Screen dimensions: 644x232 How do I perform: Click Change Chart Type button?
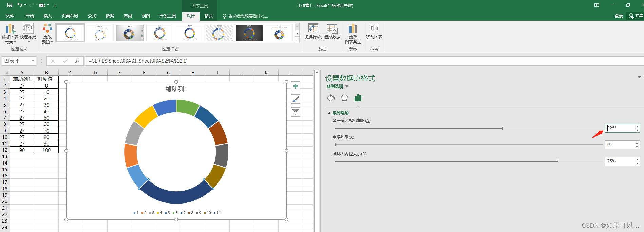pyautogui.click(x=353, y=34)
